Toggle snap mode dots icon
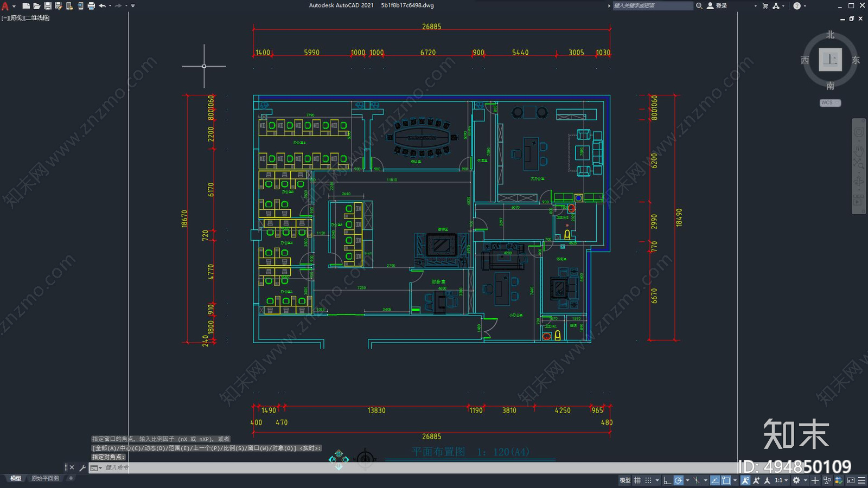 (648, 480)
